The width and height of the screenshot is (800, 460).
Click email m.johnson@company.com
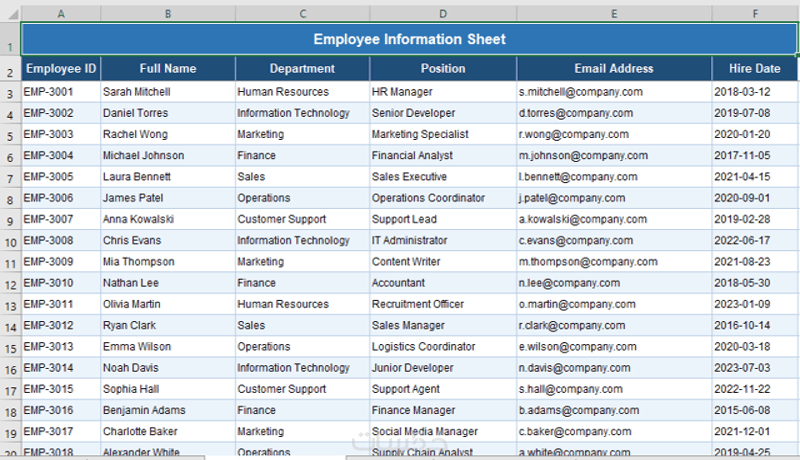point(614,156)
